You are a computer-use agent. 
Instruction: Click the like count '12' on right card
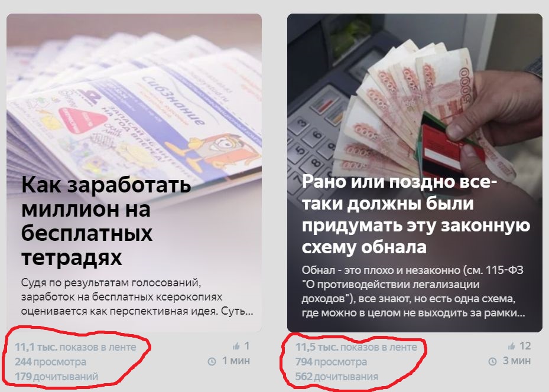(525, 346)
